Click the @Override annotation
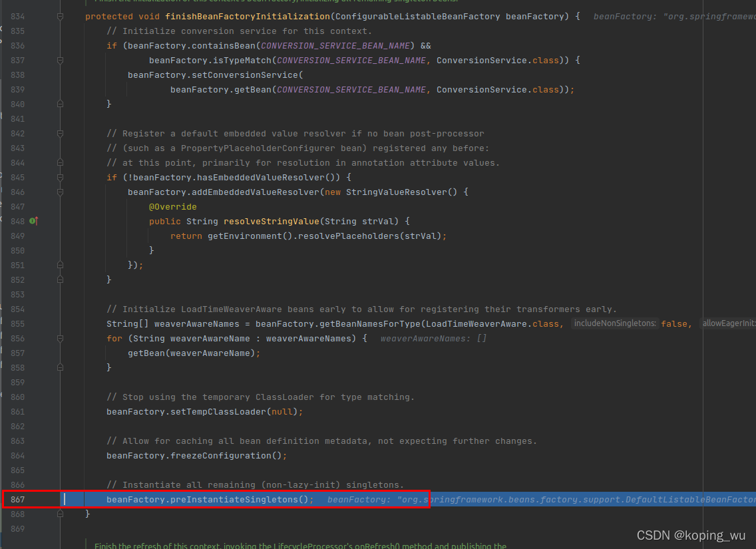 coord(172,207)
